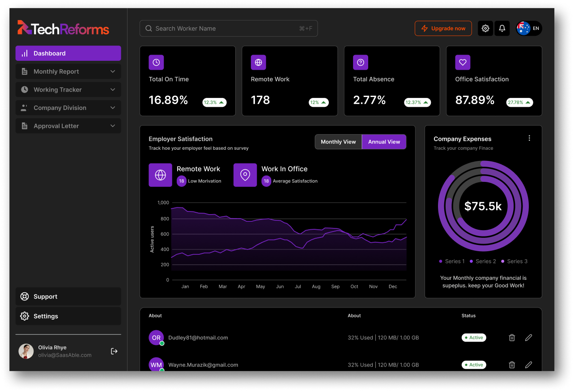
Task: Click the $75.5k donut chart center
Action: pyautogui.click(x=483, y=206)
